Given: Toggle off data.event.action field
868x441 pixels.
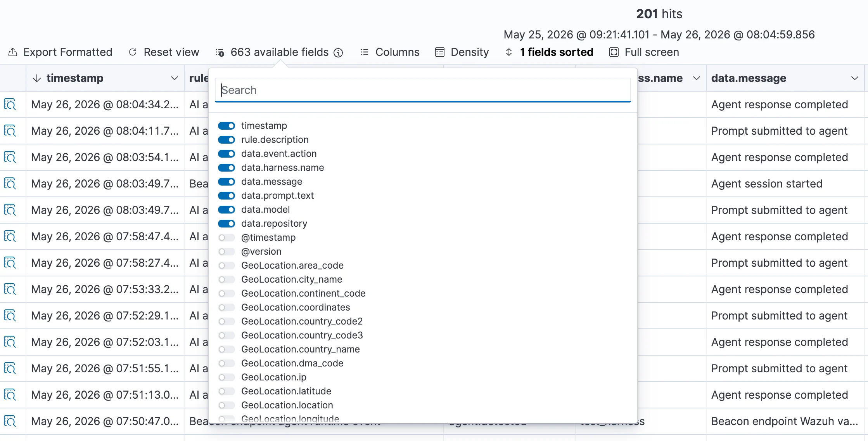Looking at the screenshot, I should 227,154.
